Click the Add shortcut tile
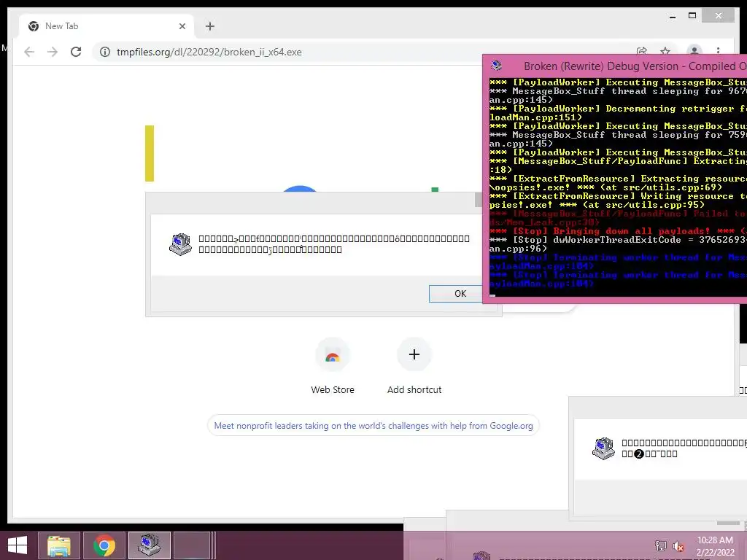This screenshot has width=747, height=560. click(x=414, y=366)
